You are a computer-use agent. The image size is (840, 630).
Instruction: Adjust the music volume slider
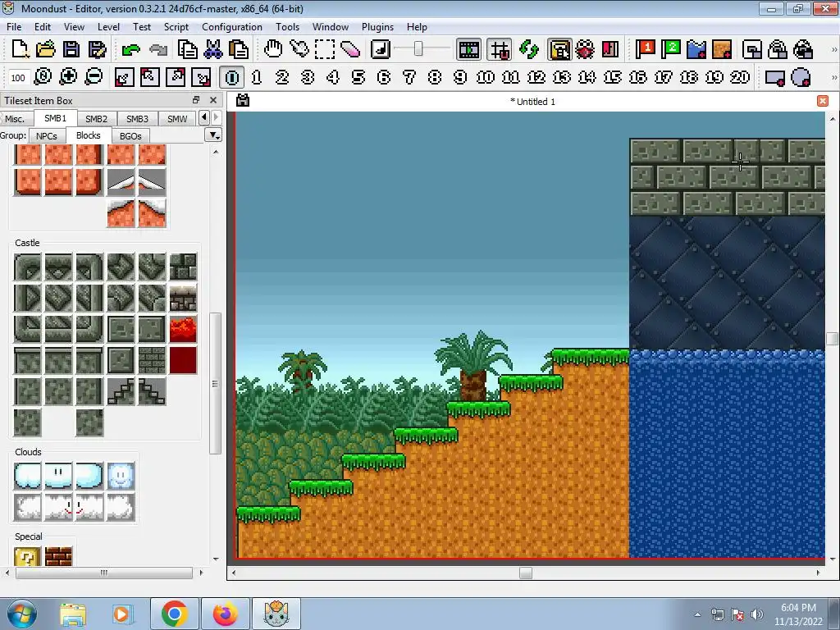[x=418, y=49]
